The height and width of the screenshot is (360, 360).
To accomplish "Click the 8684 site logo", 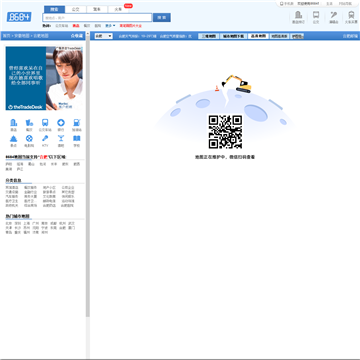I will (19, 17).
